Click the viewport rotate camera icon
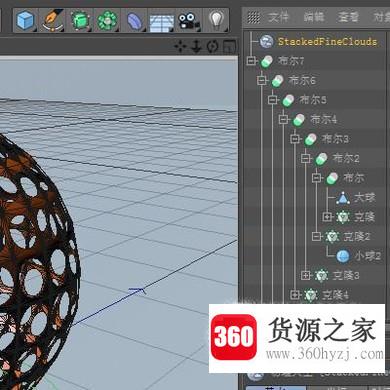Image resolution: width=390 pixels, height=390 pixels. coord(212,47)
